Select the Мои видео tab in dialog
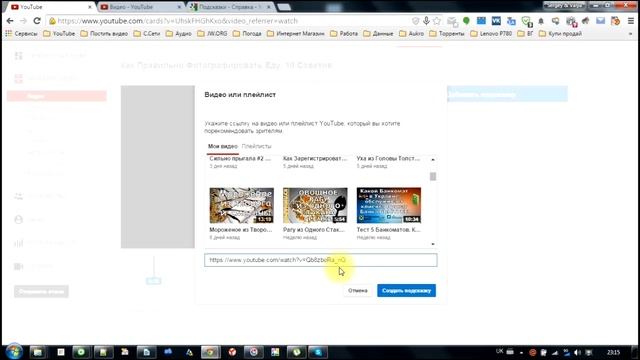 click(x=222, y=146)
